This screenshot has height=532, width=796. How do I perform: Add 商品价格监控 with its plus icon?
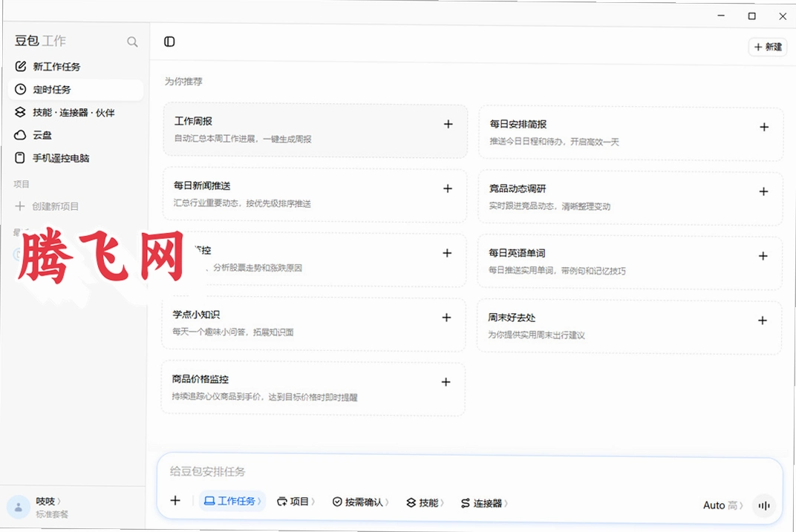[446, 382]
